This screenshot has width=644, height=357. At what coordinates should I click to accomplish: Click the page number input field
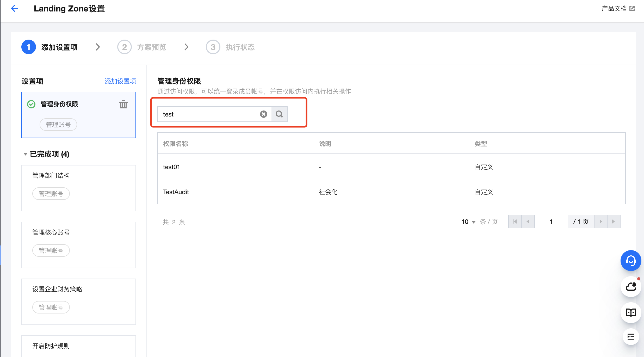pos(551,221)
